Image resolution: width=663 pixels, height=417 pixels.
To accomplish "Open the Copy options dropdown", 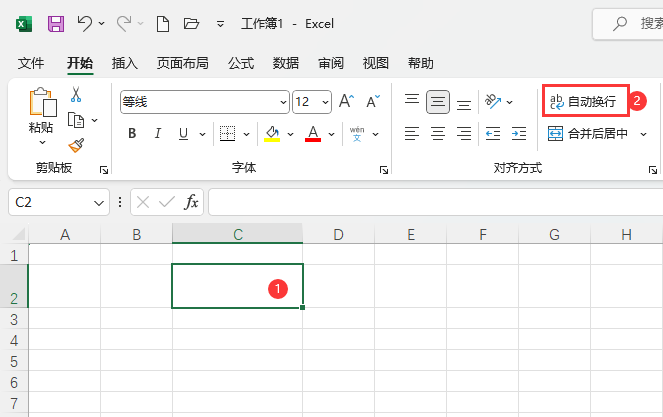I will [95, 121].
